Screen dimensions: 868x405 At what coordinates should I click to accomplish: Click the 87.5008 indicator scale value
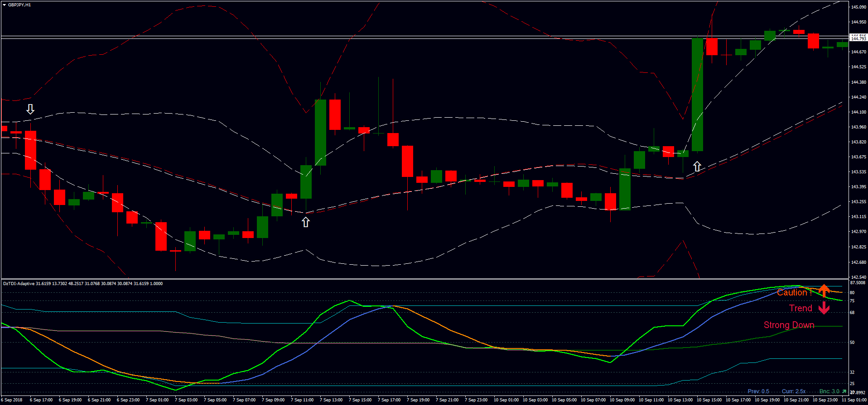pos(858,283)
